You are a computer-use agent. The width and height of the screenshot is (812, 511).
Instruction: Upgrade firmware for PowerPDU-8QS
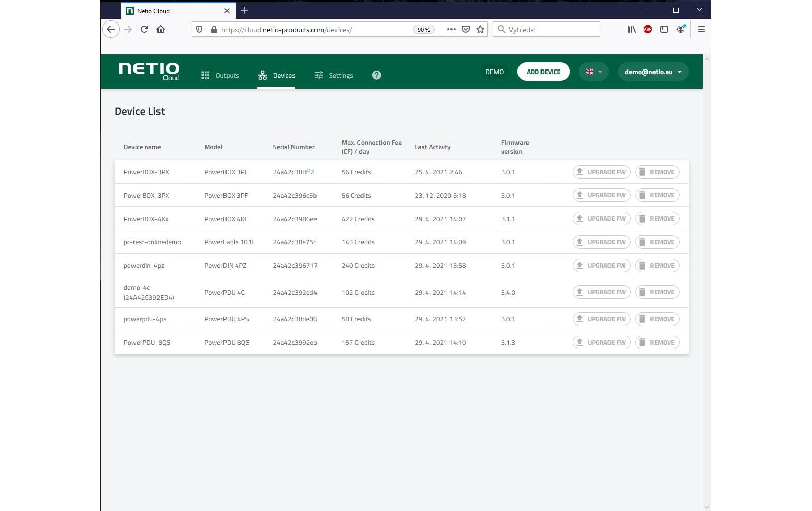601,342
